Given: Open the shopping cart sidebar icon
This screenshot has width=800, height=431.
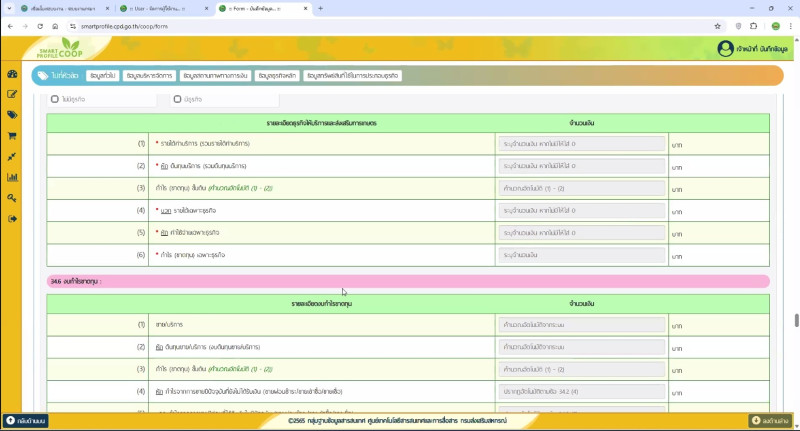Looking at the screenshot, I should click(12, 136).
